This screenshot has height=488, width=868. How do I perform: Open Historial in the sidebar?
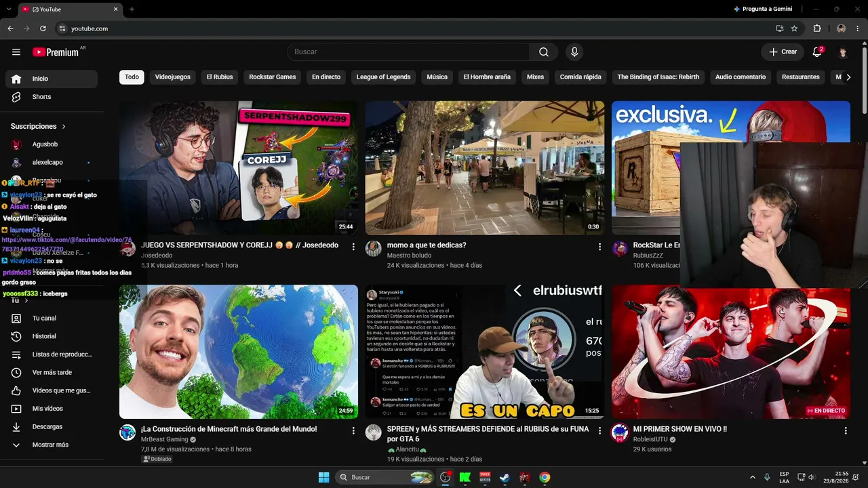(52, 336)
